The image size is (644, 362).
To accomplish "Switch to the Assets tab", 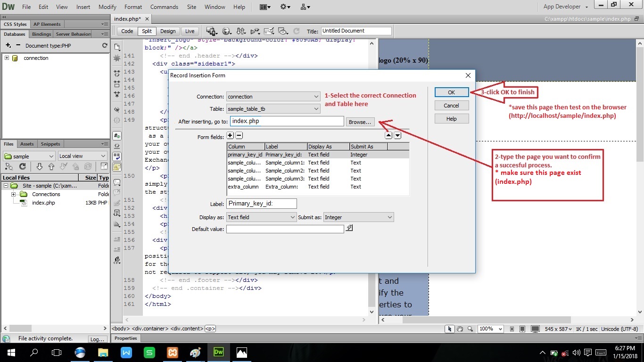I will pos(27,144).
